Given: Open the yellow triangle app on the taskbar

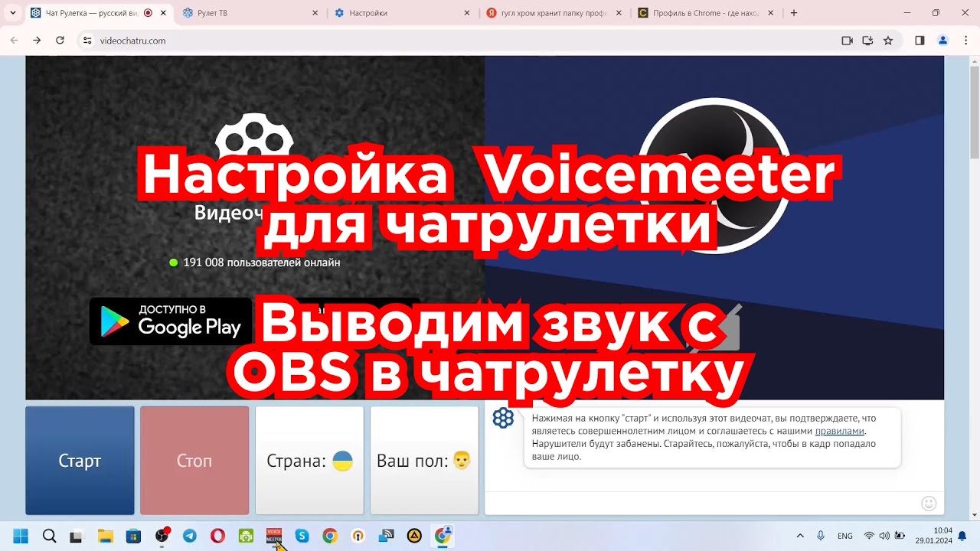Looking at the screenshot, I should [414, 536].
